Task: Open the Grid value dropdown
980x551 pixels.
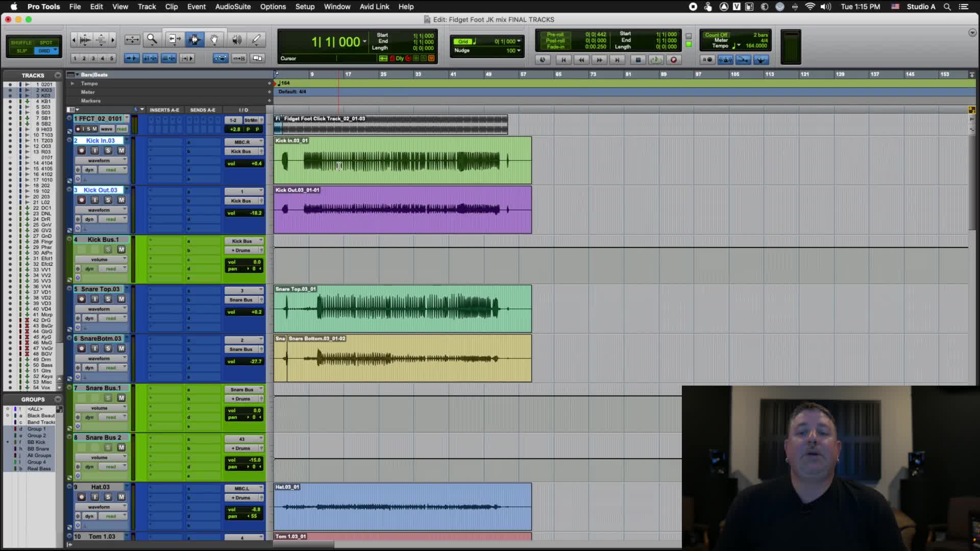Action: (x=519, y=41)
